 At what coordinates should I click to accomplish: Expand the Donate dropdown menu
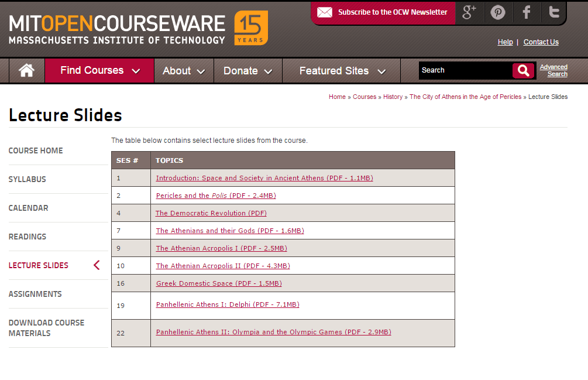pyautogui.click(x=247, y=71)
